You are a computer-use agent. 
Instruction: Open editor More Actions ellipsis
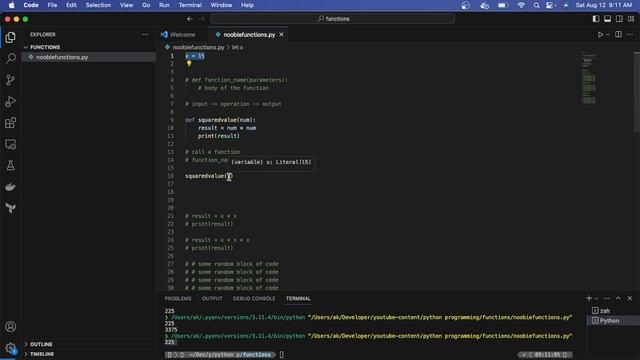(630, 35)
